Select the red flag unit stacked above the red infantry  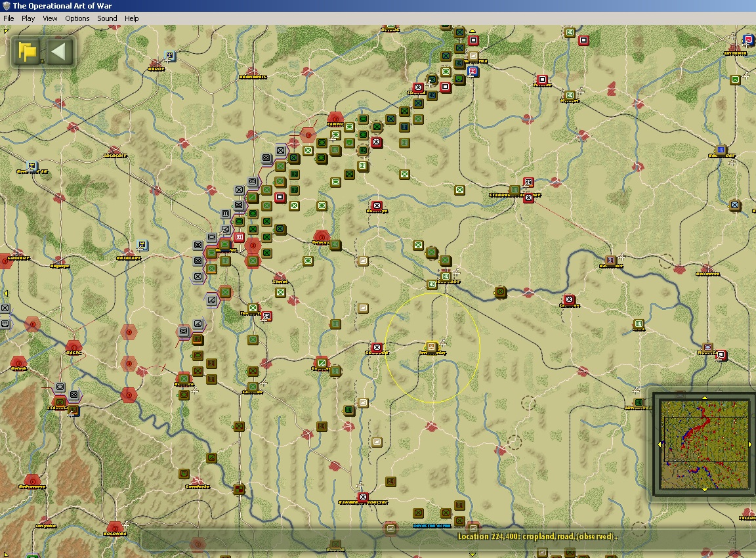pyautogui.click(x=528, y=182)
